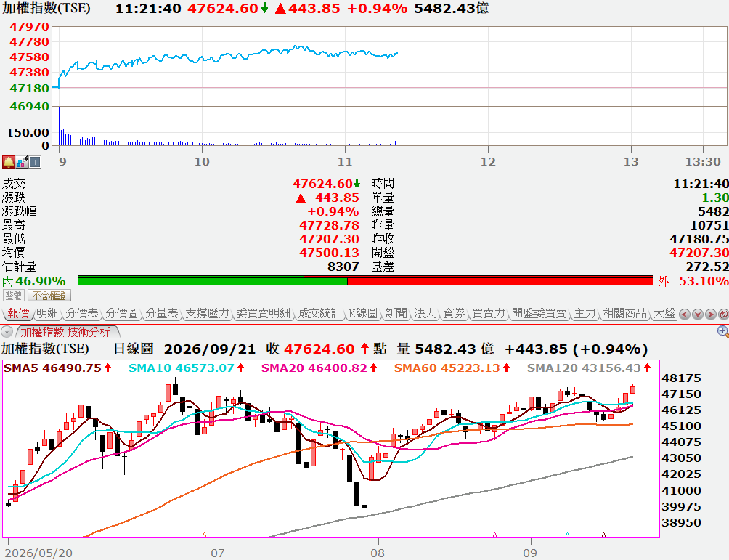The width and height of the screenshot is (729, 560).
Task: Open the 分價圖 tab
Action: tap(122, 314)
